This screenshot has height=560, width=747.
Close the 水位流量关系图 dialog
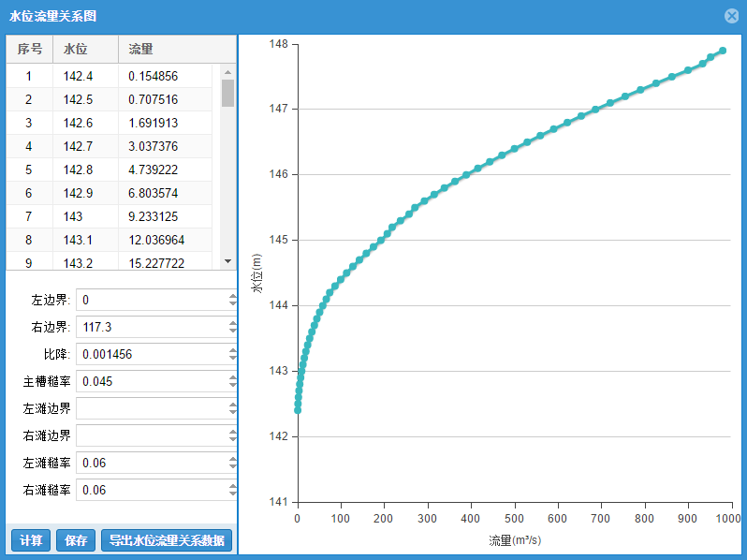point(731,16)
